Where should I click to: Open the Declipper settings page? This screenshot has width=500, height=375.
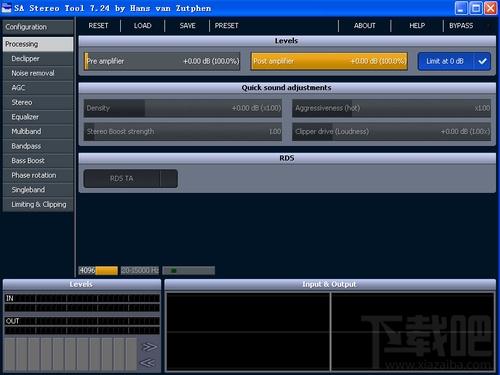pyautogui.click(x=38, y=59)
